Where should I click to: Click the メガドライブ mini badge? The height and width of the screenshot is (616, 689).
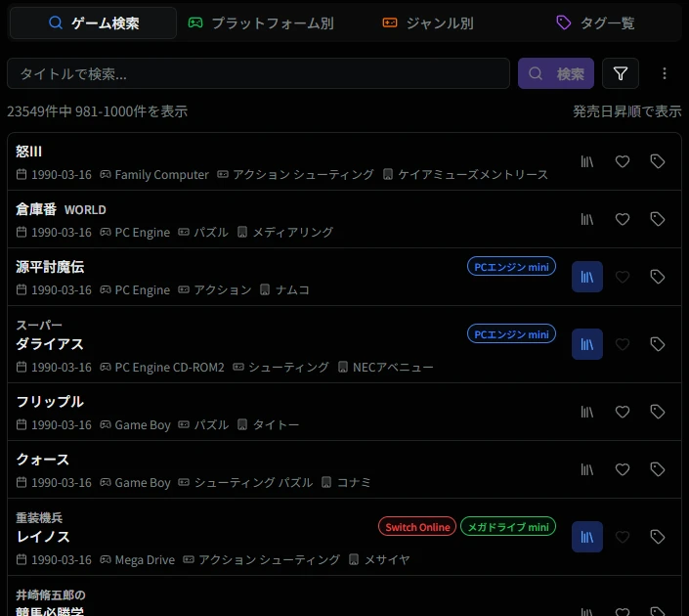point(508,527)
